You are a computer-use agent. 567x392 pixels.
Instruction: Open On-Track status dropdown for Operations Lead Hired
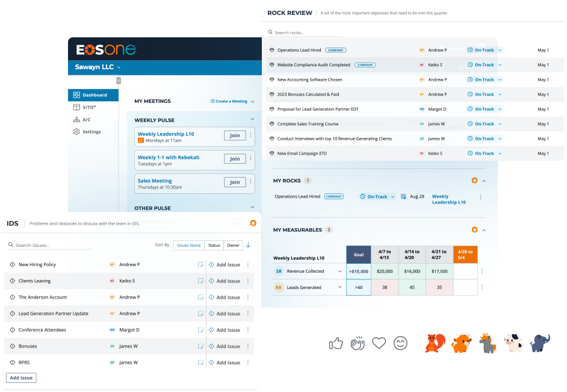pos(485,50)
